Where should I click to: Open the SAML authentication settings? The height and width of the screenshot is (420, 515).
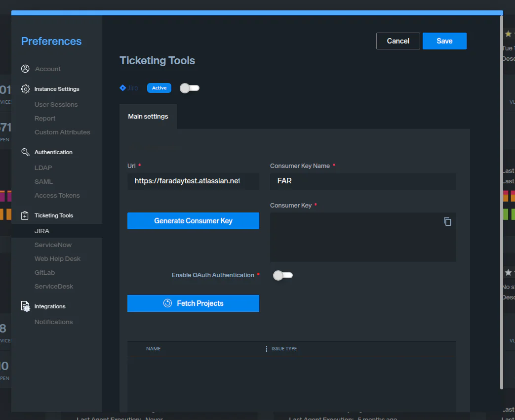coord(43,182)
